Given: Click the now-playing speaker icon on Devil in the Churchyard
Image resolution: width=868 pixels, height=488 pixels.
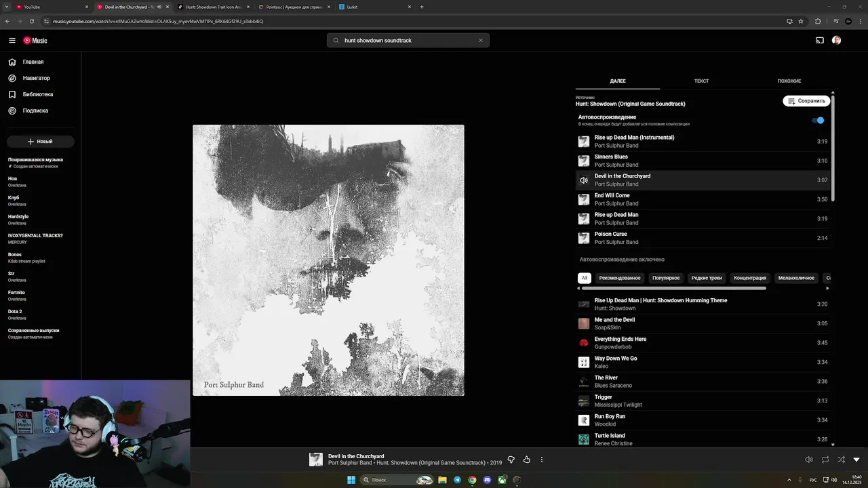Looking at the screenshot, I should [x=584, y=180].
